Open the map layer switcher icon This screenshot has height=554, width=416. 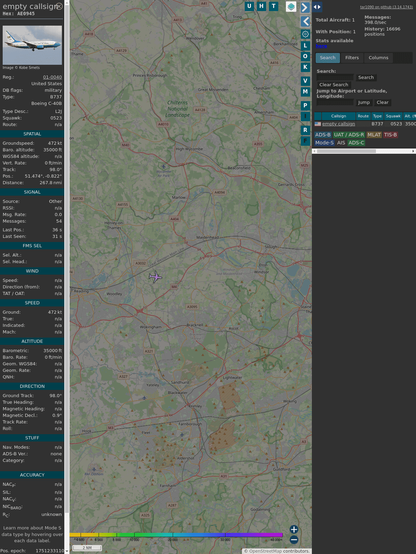tap(291, 6)
